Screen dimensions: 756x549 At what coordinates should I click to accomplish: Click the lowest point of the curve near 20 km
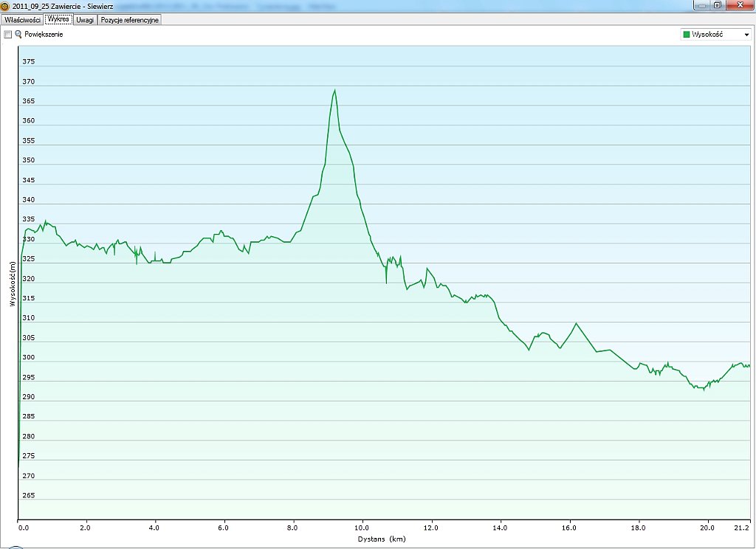pos(704,389)
